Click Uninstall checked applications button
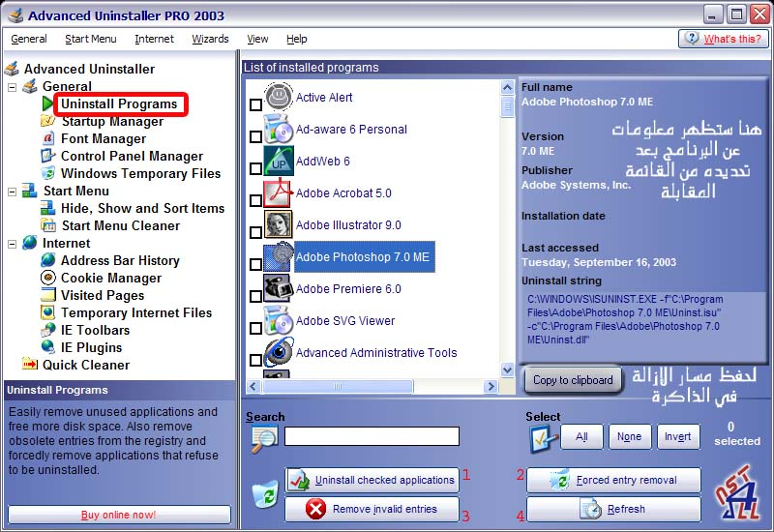The height and width of the screenshot is (532, 774). [x=372, y=480]
